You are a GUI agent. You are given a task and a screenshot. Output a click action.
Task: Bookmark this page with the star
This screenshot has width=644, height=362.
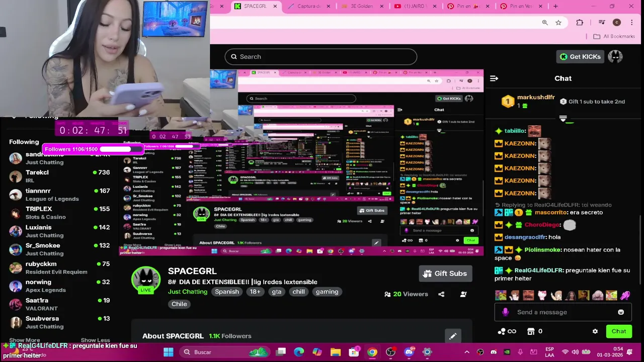click(x=558, y=23)
